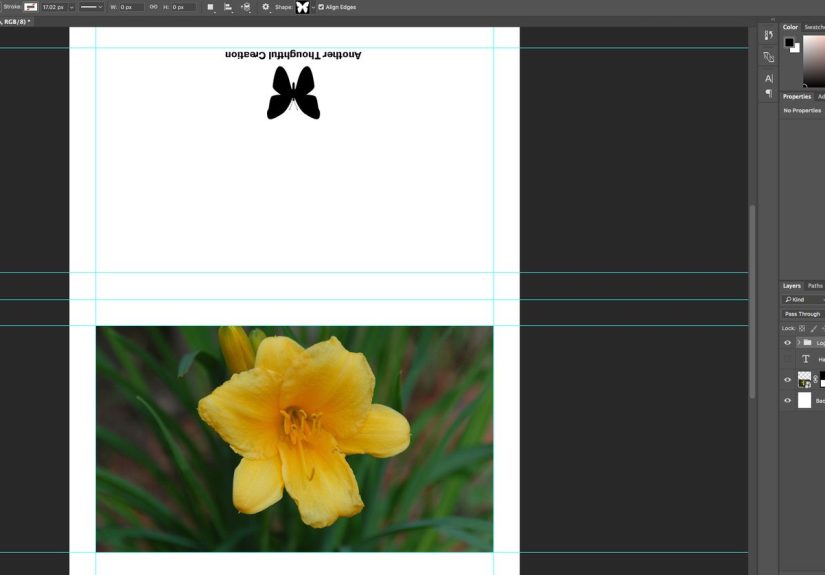Select the Logo group folder icon
This screenshot has height=575, width=825.
[807, 342]
